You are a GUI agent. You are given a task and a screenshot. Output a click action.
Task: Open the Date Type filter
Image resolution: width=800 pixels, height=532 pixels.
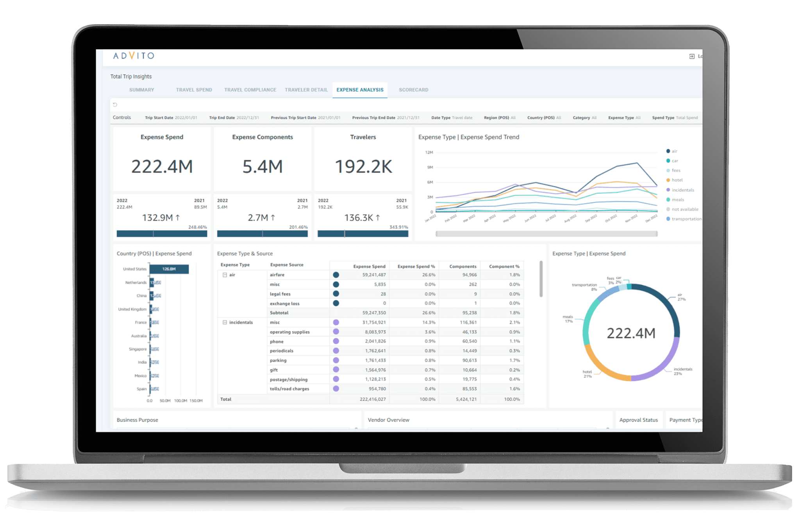(452, 118)
